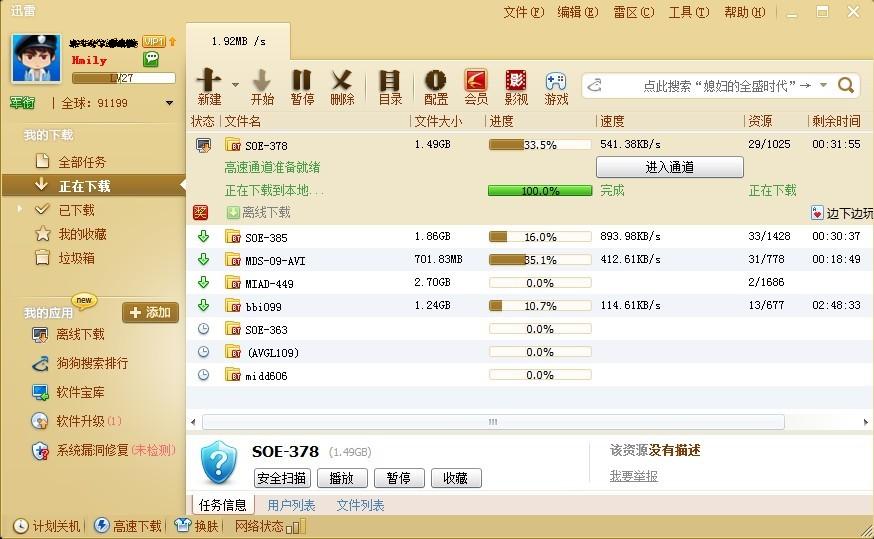
Task: Open the 目录 (Folder) toolbar icon
Action: [x=390, y=87]
